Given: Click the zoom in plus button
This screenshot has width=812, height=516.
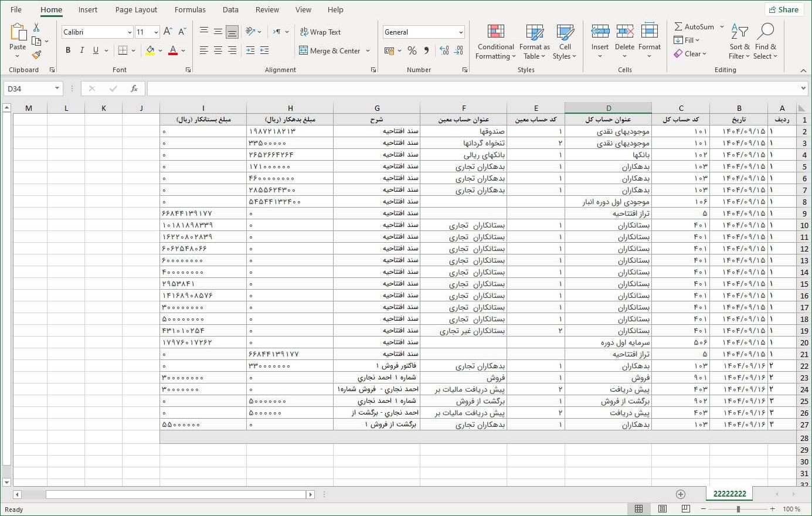Looking at the screenshot, I should (x=773, y=509).
